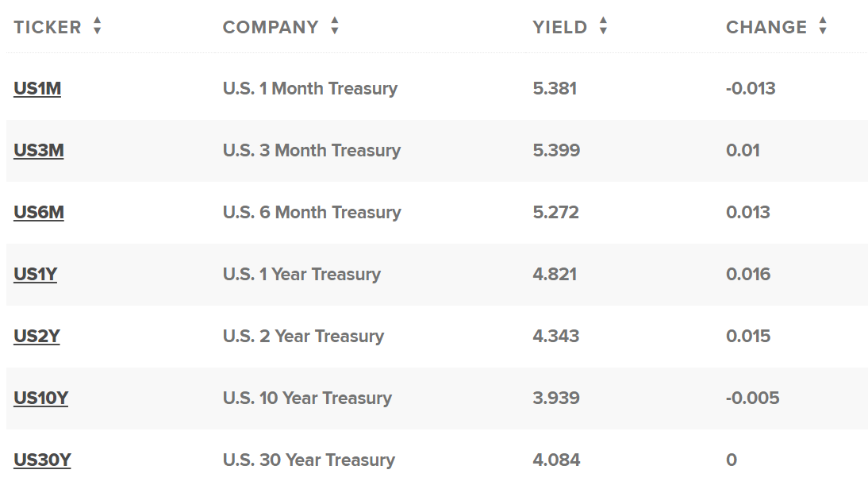868x489 pixels.
Task: Select the U.S. 10 Year Treasury name
Action: 307,399
